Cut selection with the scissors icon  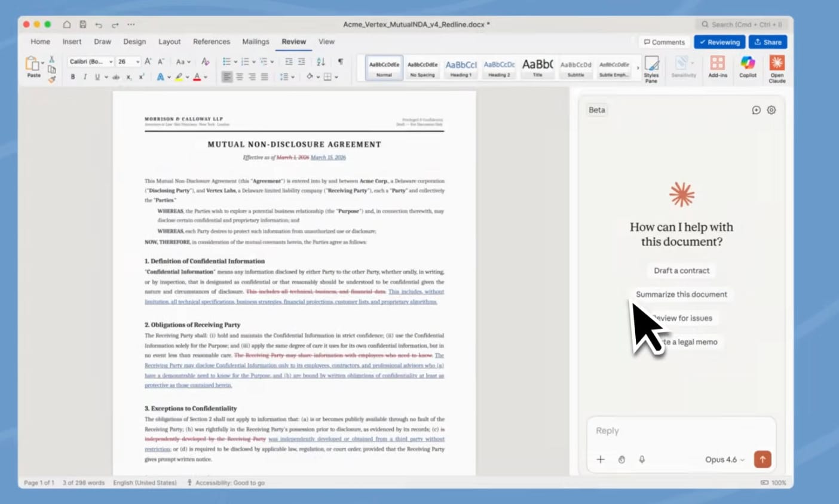coord(51,59)
